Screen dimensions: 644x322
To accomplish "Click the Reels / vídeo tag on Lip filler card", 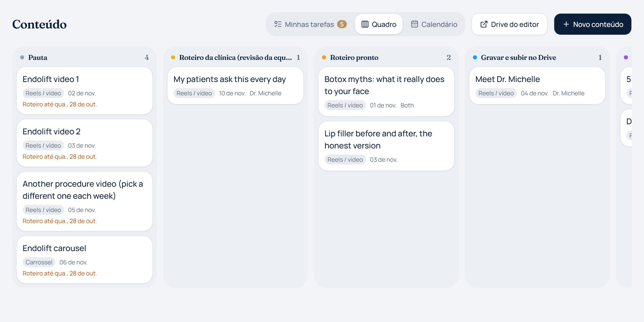I will (345, 159).
